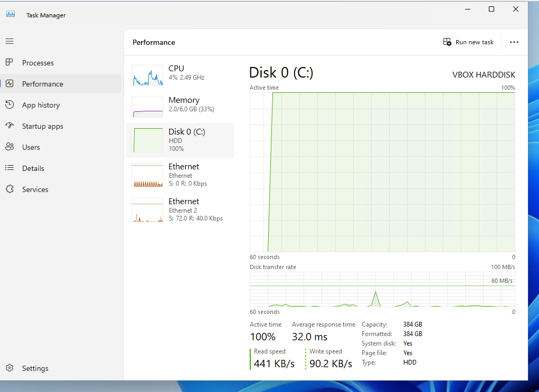The height and width of the screenshot is (392, 539).
Task: Select the Performance page label
Action: (43, 84)
